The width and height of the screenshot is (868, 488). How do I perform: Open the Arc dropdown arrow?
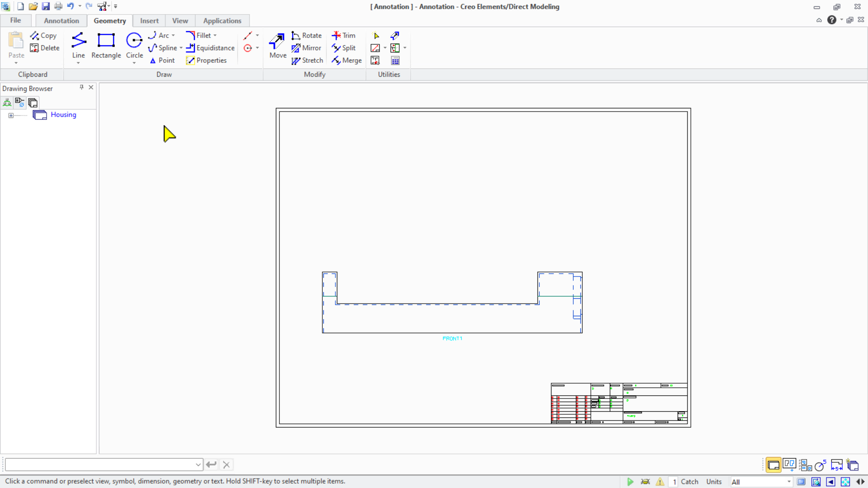point(173,35)
